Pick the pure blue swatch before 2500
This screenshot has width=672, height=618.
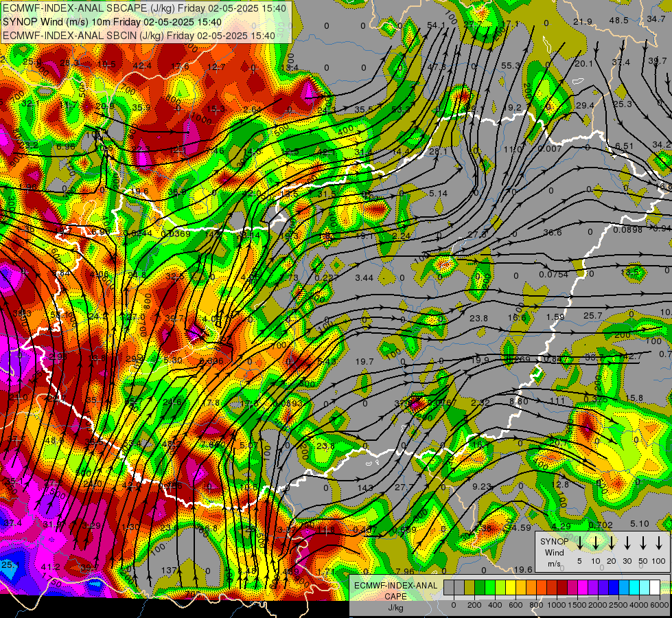613,587
